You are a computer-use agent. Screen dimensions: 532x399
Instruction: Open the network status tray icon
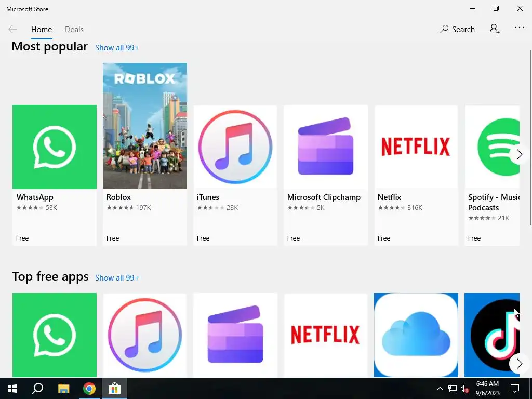pos(453,389)
